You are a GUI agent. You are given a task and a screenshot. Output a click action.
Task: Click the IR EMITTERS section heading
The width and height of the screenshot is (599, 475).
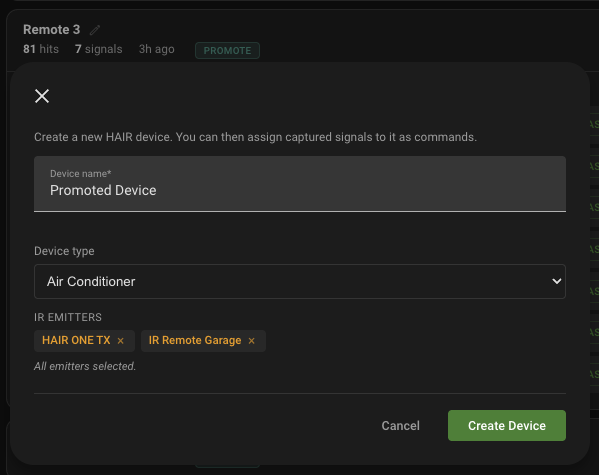pyautogui.click(x=68, y=317)
